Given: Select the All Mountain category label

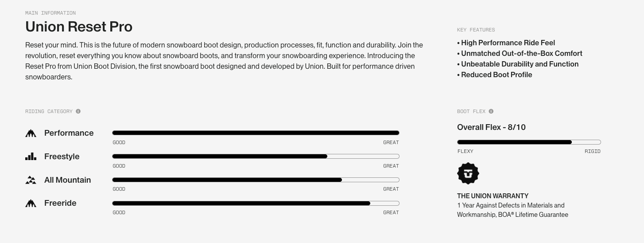Looking at the screenshot, I should pyautogui.click(x=67, y=180).
